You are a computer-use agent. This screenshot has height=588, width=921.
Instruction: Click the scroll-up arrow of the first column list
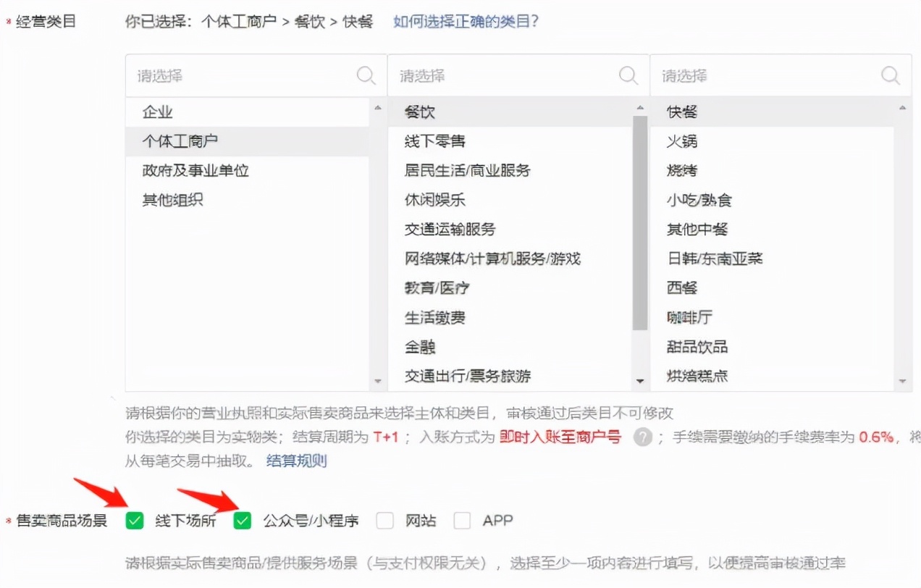coord(377,106)
